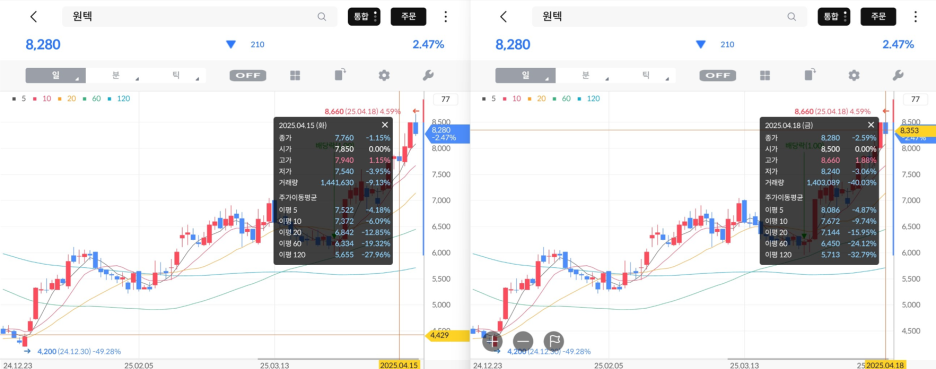Click the flag marker button on right chart
This screenshot has height=369, width=936.
[554, 341]
